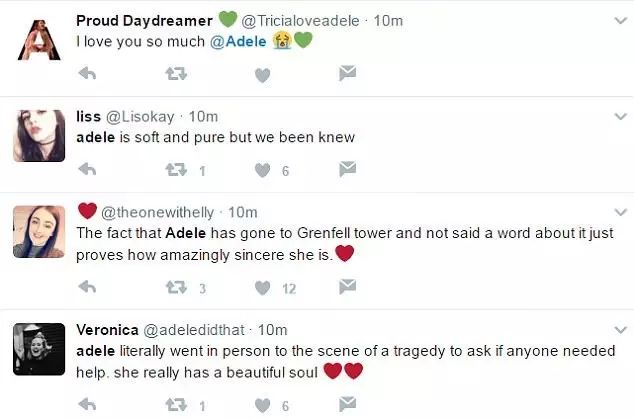Image resolution: width=634 pixels, height=419 pixels.
Task: Like the tweet by @theonewithelly
Action: 263,288
